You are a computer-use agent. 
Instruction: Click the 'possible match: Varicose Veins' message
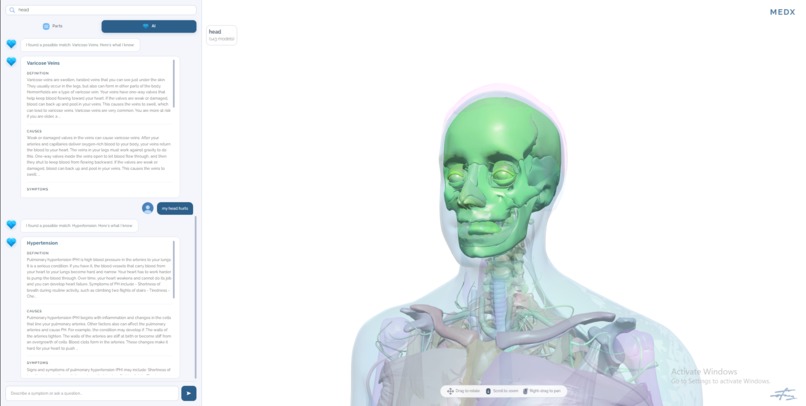click(x=80, y=45)
